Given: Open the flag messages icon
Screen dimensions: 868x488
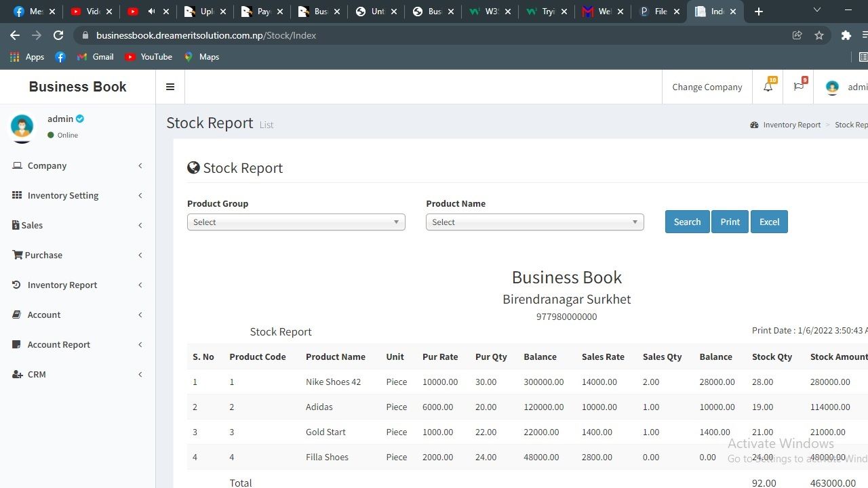Looking at the screenshot, I should pyautogui.click(x=798, y=87).
